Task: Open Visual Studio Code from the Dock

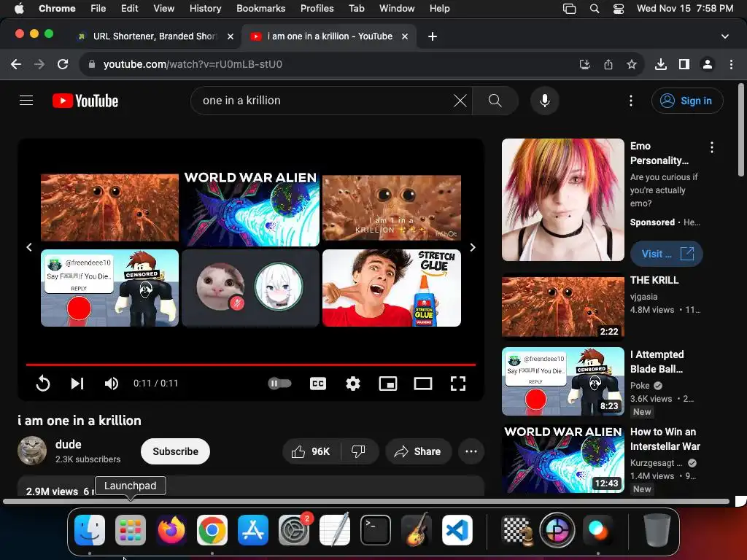Action: pos(457,530)
